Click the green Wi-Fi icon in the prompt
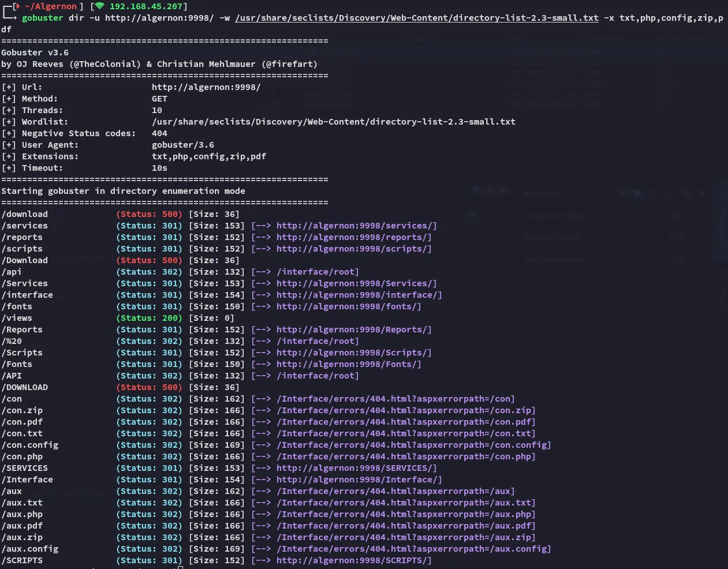The height and width of the screenshot is (569, 728). 100,6
